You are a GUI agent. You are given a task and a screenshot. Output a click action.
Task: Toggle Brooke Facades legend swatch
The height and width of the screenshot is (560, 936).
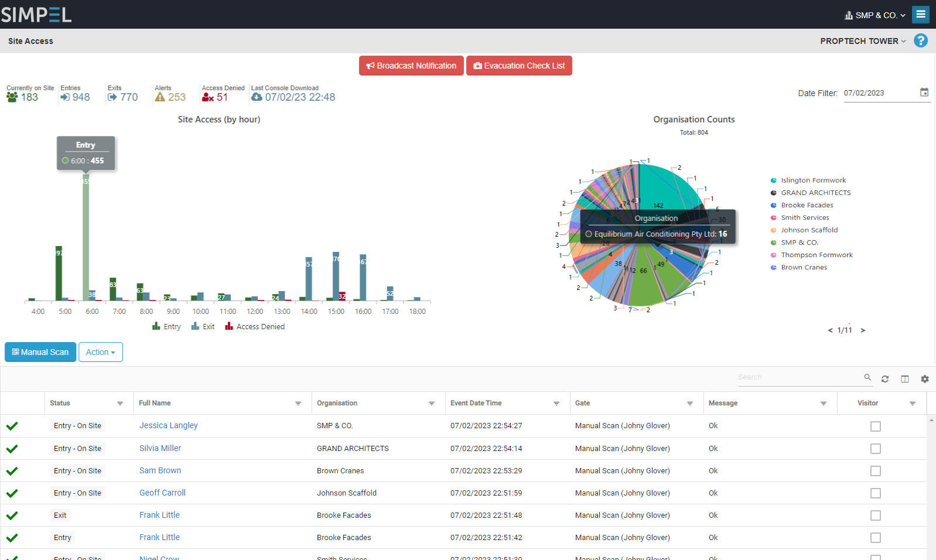773,205
